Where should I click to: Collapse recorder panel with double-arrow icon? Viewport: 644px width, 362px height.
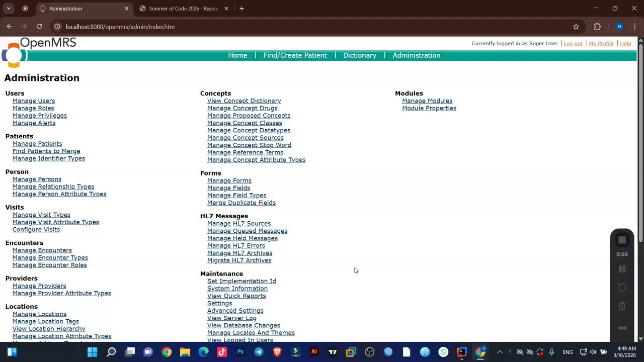622,328
